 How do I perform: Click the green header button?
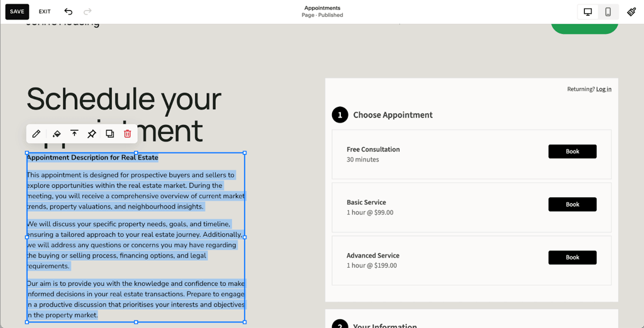tap(584, 28)
